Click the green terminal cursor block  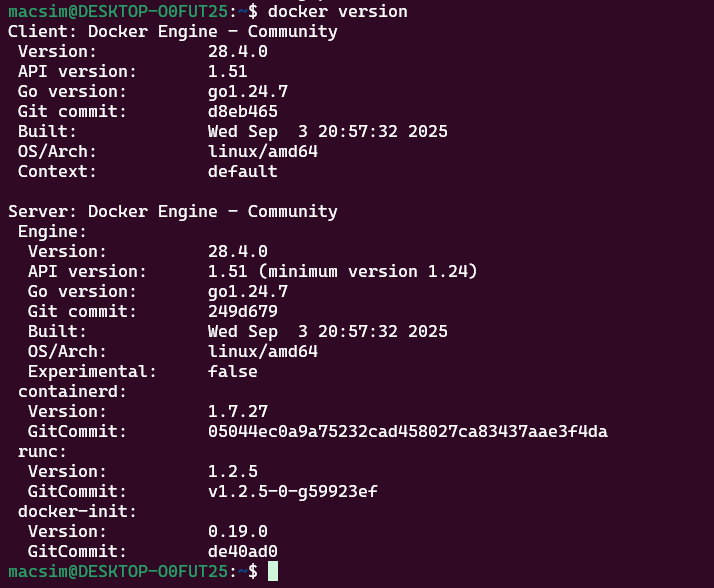pyautogui.click(x=273, y=571)
